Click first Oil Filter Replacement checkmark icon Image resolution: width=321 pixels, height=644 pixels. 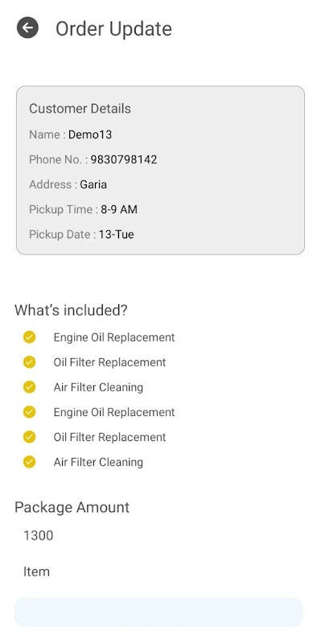pos(29,362)
